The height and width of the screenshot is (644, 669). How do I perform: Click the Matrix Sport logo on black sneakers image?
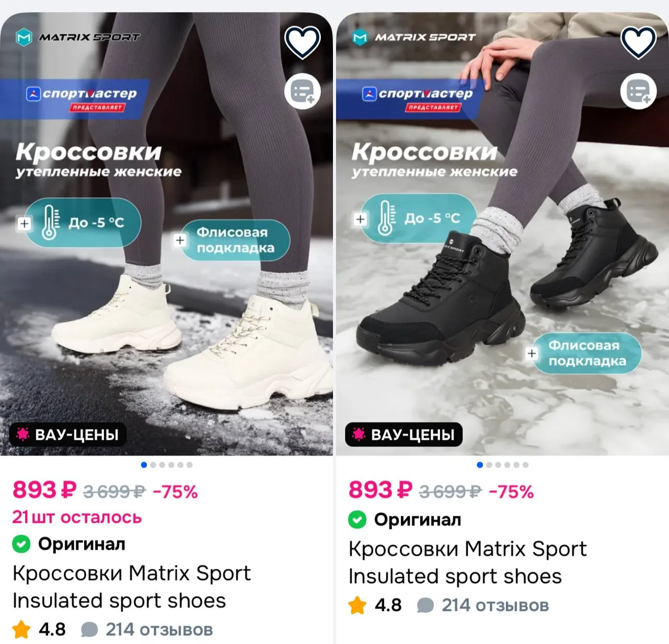pos(414,38)
